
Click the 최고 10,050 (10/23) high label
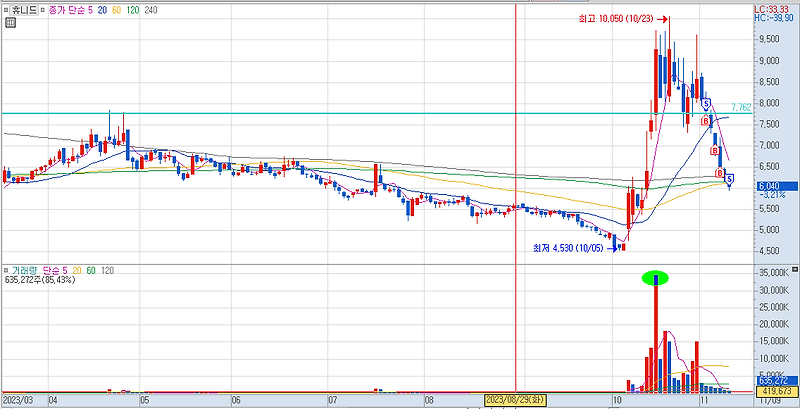616,19
